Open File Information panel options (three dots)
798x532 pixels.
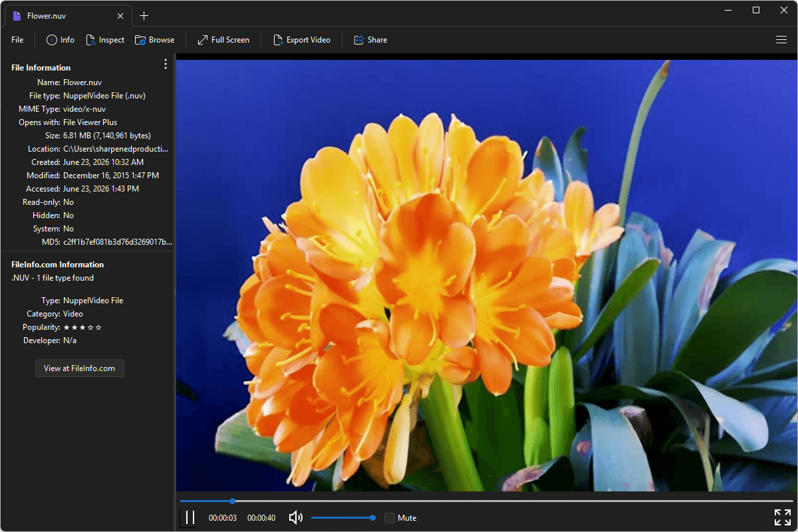[166, 64]
